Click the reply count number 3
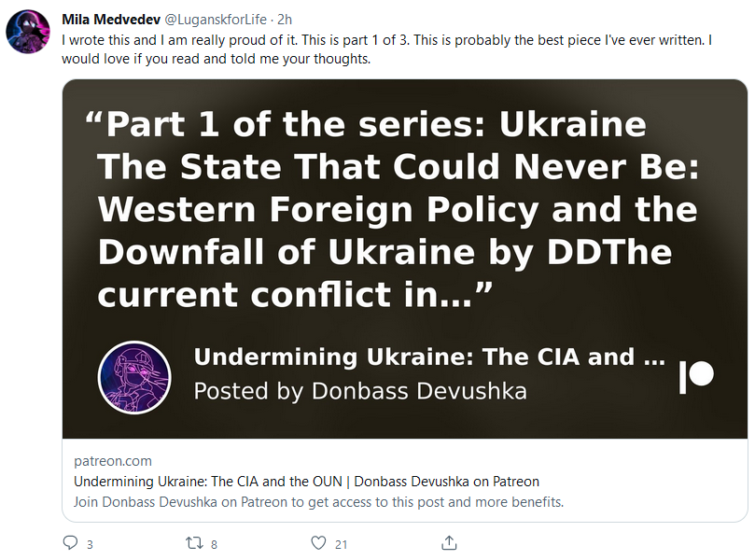The width and height of the screenshot is (755, 560). (x=90, y=544)
